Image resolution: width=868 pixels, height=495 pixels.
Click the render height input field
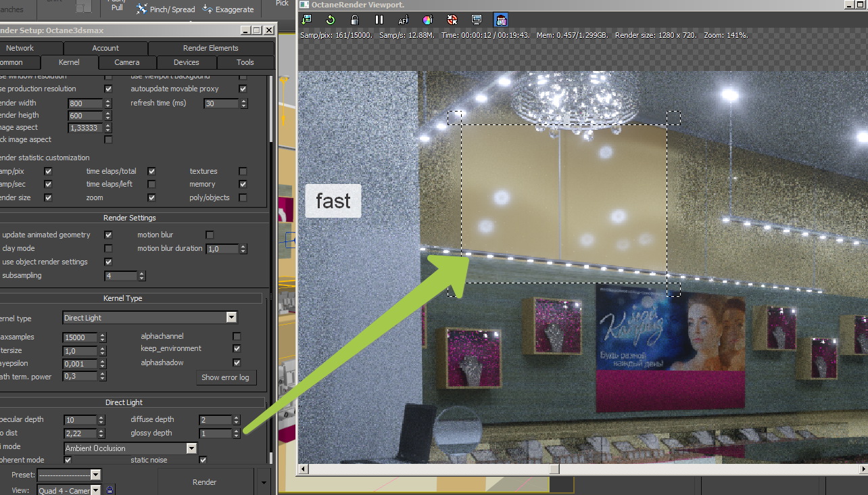click(86, 116)
